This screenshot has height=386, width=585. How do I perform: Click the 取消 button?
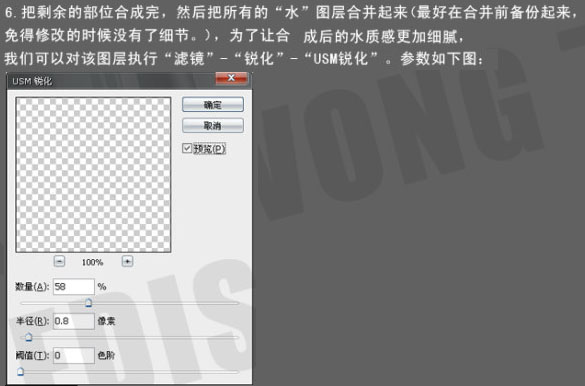213,126
